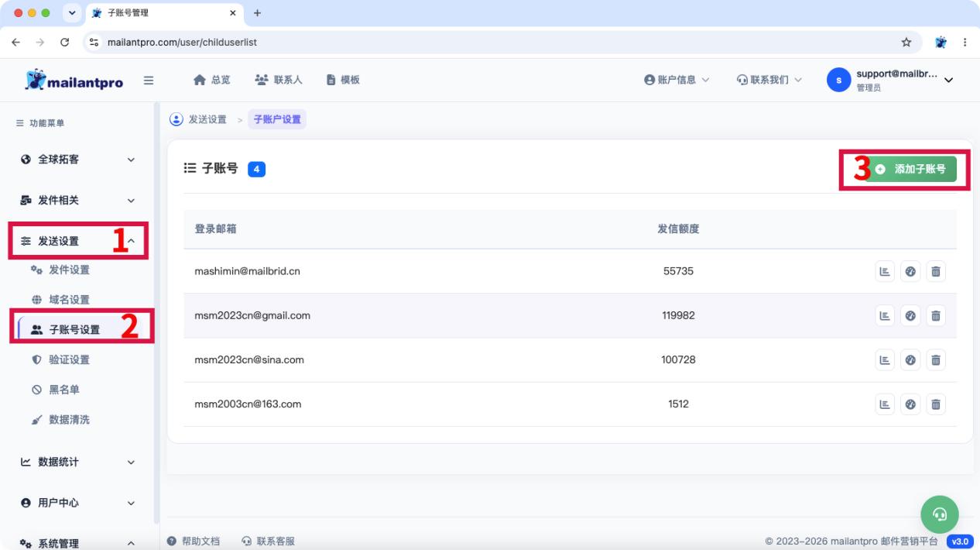Open statistics icon for mashimin@mailbrid.cn
The image size is (980, 550).
tap(885, 271)
